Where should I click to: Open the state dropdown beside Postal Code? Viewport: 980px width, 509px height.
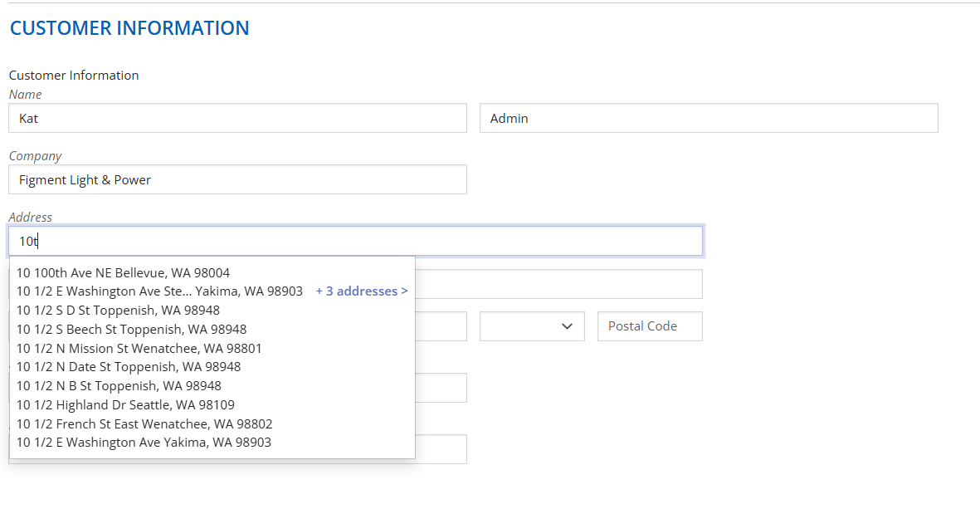coord(532,326)
